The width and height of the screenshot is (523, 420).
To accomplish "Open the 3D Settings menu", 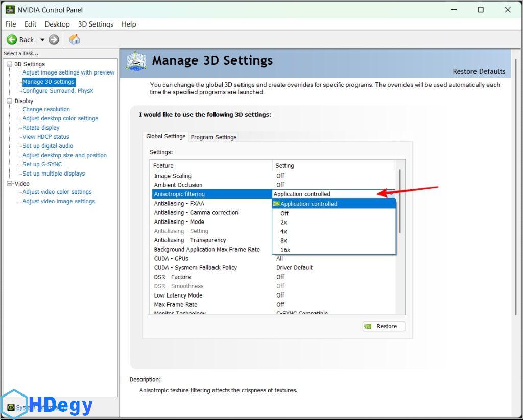I will click(96, 24).
